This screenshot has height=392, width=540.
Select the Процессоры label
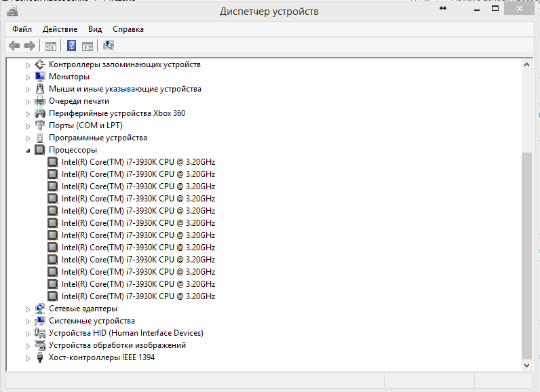(73, 150)
